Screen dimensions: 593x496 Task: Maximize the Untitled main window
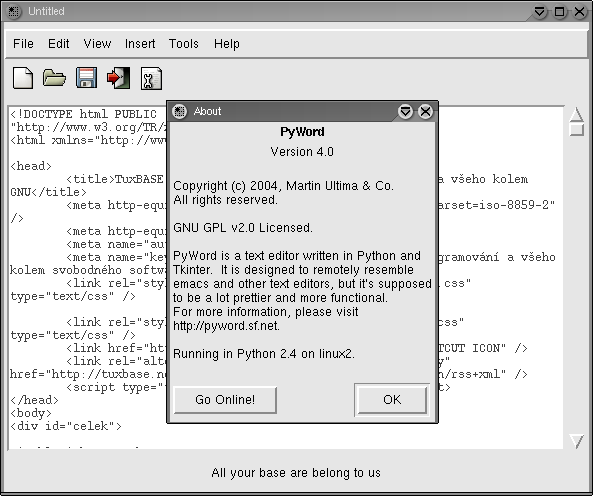[x=559, y=12]
